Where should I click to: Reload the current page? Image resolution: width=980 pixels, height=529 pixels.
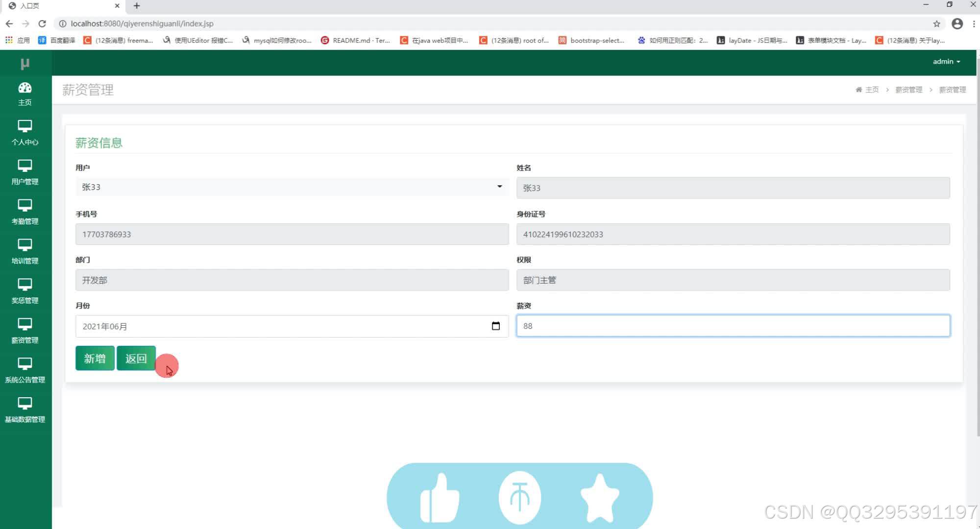tap(42, 24)
